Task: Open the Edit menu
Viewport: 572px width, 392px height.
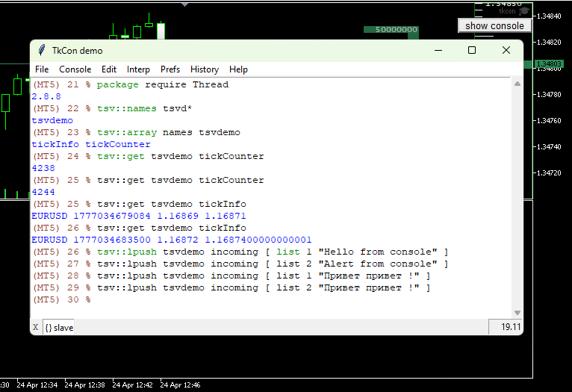Action: (109, 69)
